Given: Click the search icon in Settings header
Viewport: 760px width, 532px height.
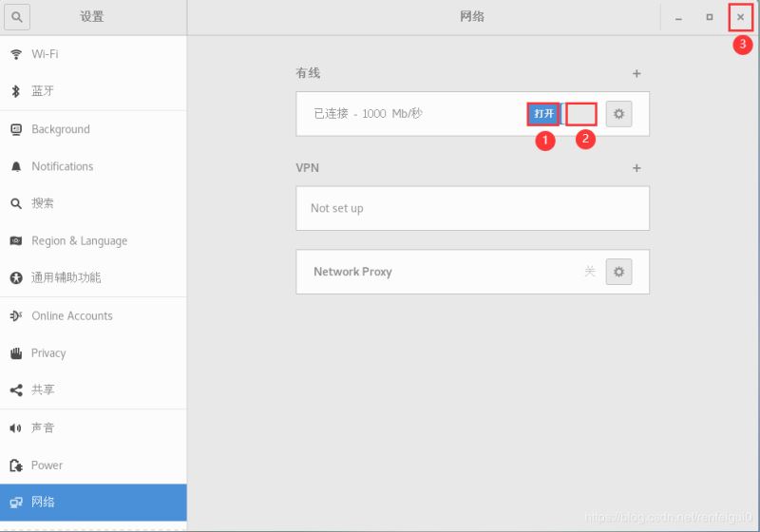Looking at the screenshot, I should [17, 17].
